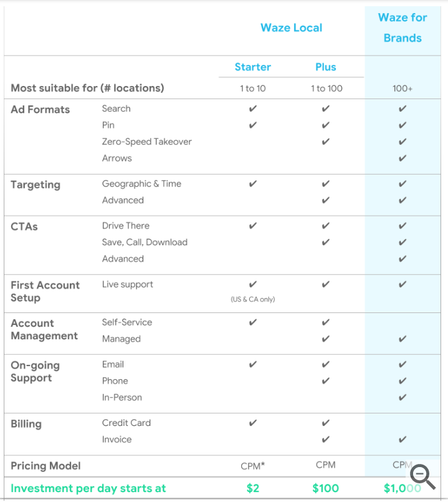Click the Zero-Speed Takeover row label
This screenshot has height=502, width=448.
(147, 142)
